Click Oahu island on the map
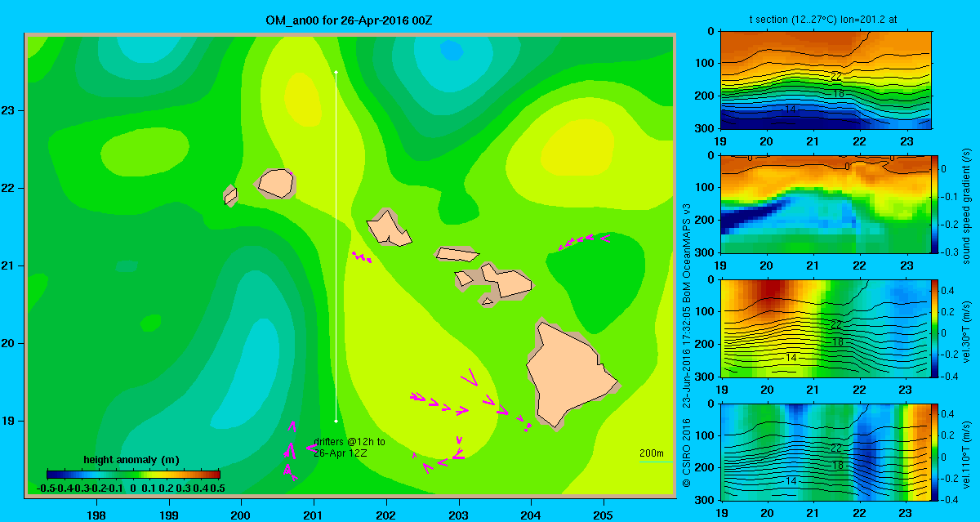This screenshot has height=522, width=980. [389, 227]
